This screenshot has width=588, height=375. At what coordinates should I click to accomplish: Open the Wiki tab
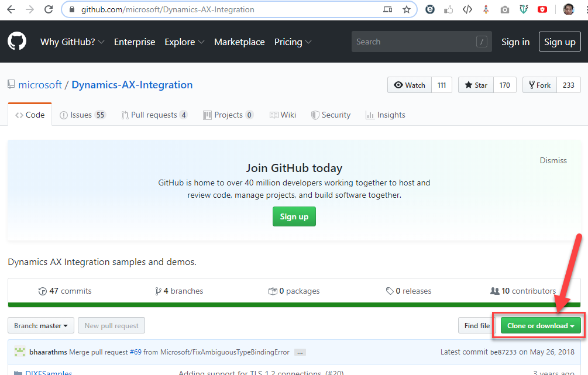click(283, 115)
